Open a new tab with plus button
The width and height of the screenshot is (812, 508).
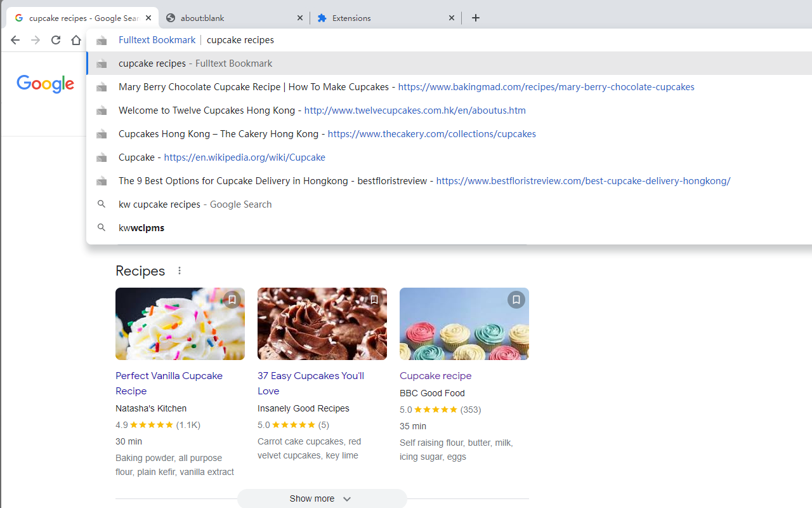click(x=476, y=18)
